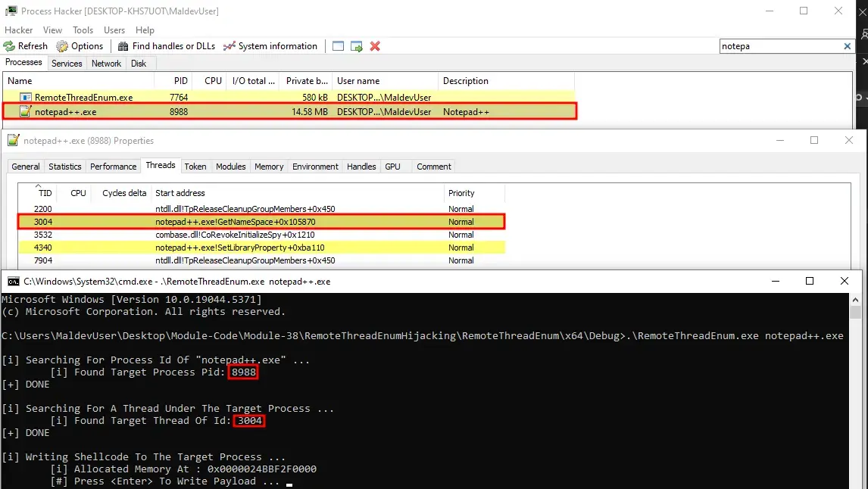Click the red X terminate icon
Viewport: 868px width, 489px height.
tap(374, 46)
